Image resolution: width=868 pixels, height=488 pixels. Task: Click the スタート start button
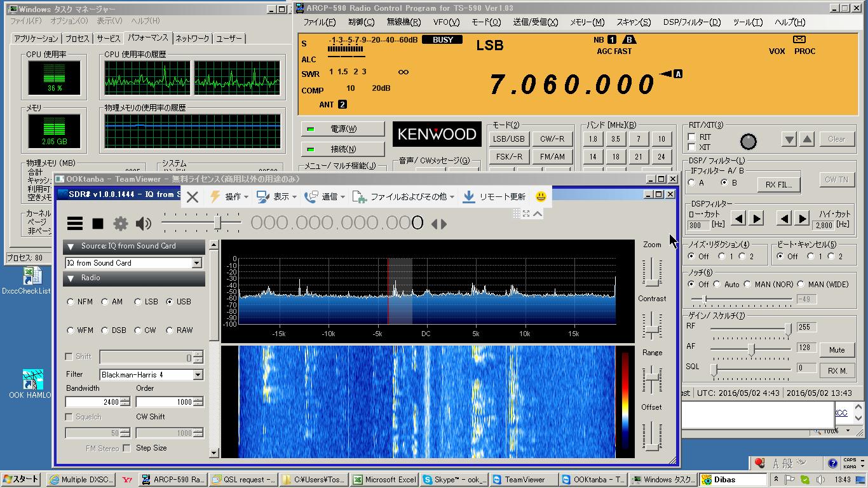pyautogui.click(x=20, y=480)
